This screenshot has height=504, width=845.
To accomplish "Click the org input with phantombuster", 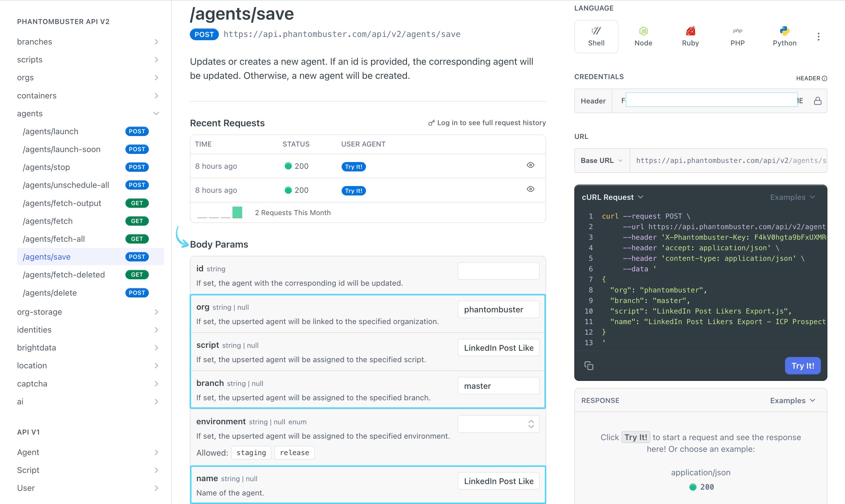I will point(498,309).
